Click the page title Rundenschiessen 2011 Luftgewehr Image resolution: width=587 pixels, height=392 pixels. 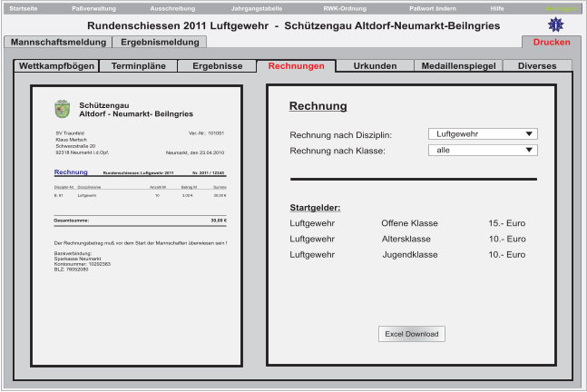pyautogui.click(x=178, y=25)
